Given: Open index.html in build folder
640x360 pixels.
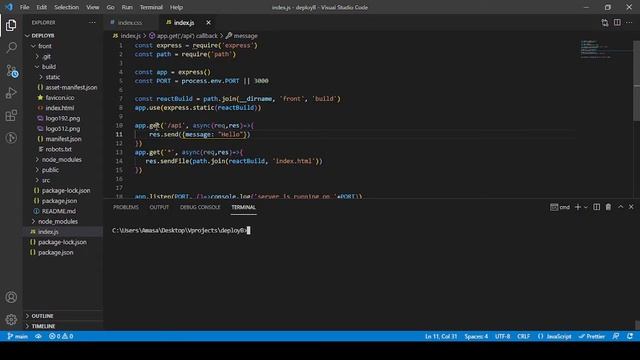Looking at the screenshot, I should point(62,108).
